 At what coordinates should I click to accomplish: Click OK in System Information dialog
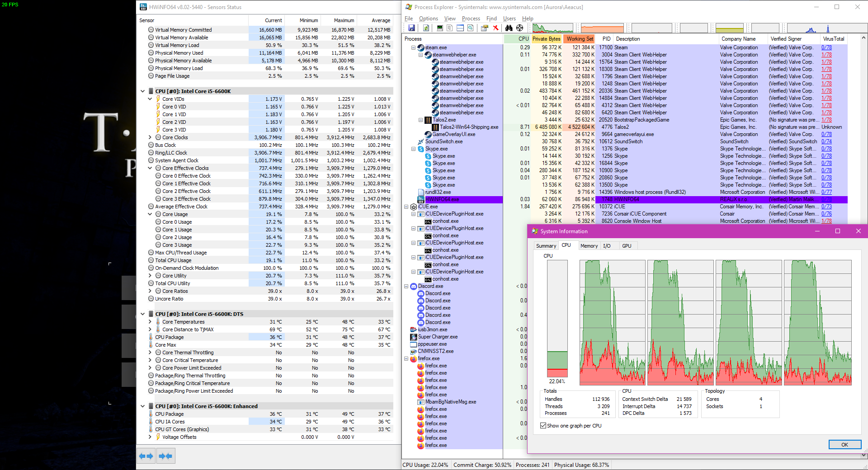844,445
